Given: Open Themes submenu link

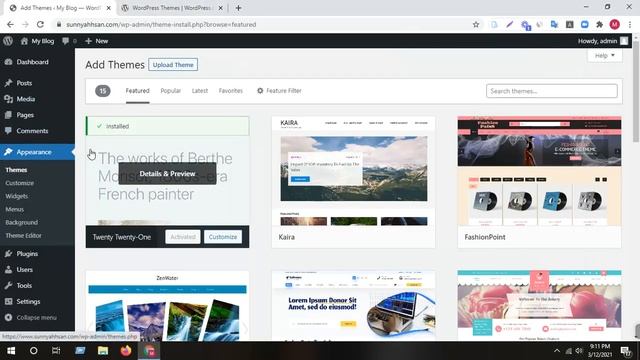Looking at the screenshot, I should click(x=16, y=170).
